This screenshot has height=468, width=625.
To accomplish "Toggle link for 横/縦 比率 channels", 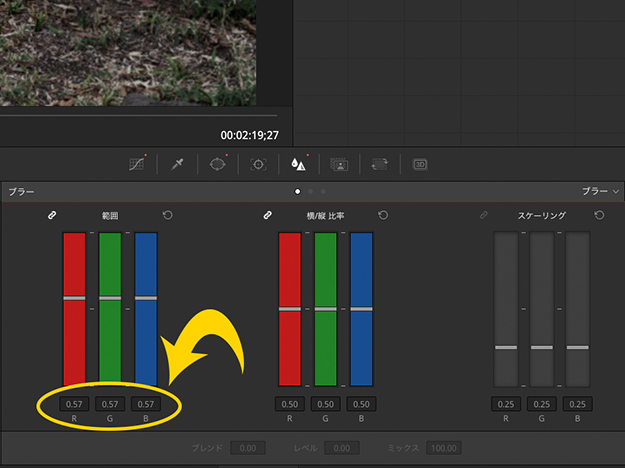I will (267, 215).
